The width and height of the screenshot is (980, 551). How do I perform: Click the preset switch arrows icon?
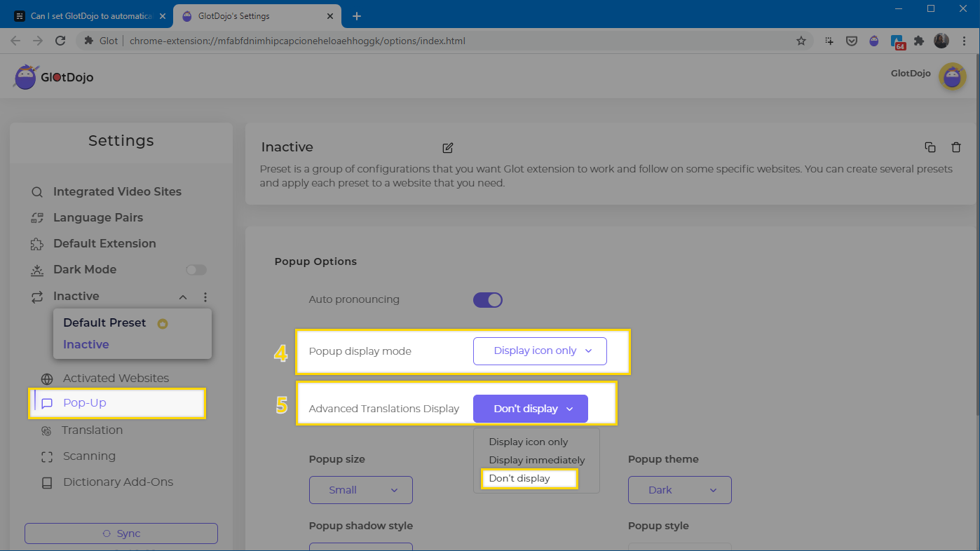tap(37, 297)
